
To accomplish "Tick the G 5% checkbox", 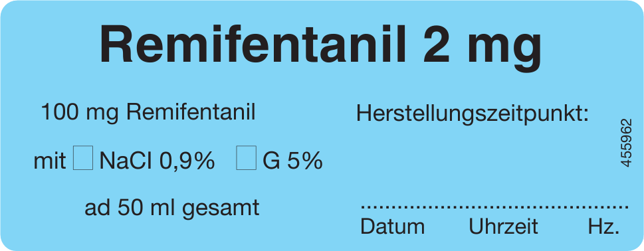I will 246,157.
